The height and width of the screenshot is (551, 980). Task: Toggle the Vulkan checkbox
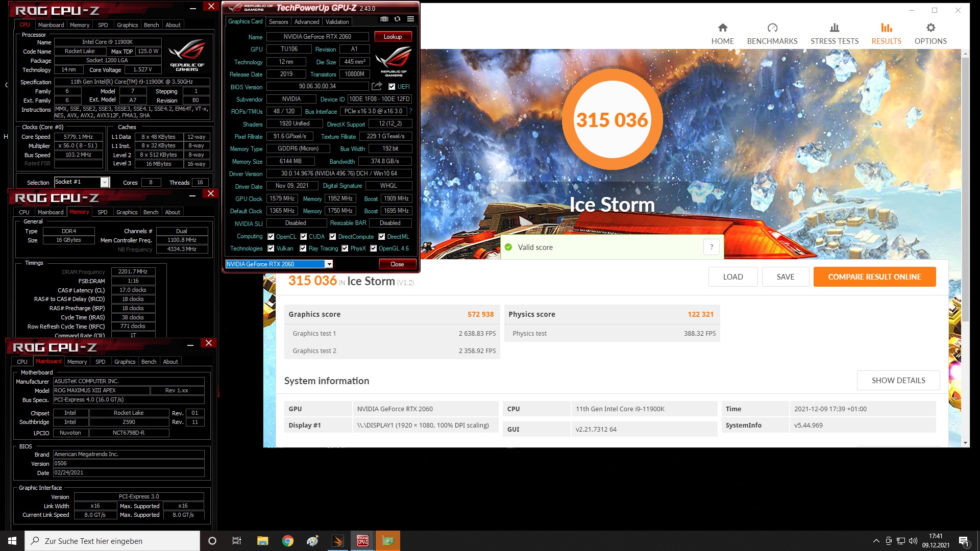271,248
